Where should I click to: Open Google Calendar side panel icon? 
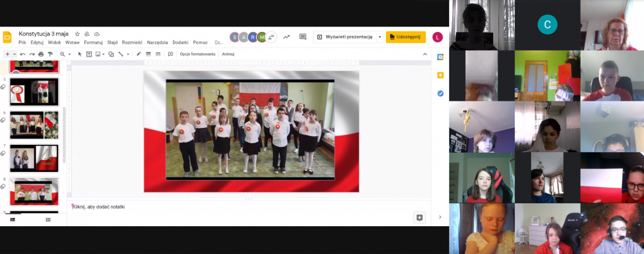[x=440, y=57]
